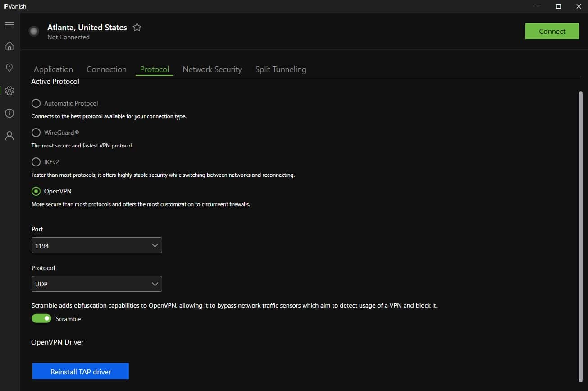
Task: Open the Settings gear icon in sidebar
Action: click(x=9, y=91)
